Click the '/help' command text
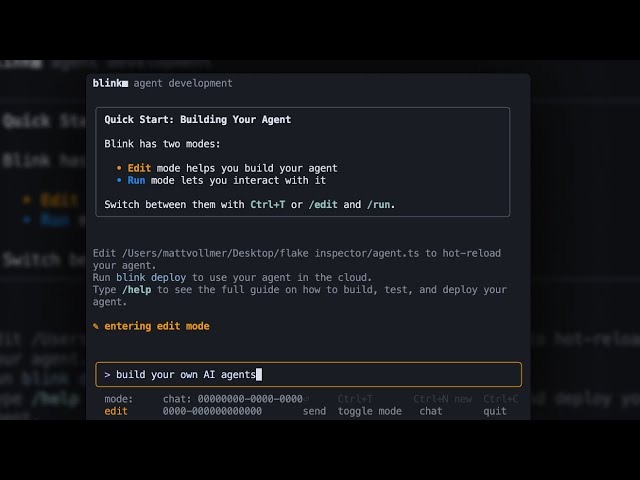 pos(136,290)
